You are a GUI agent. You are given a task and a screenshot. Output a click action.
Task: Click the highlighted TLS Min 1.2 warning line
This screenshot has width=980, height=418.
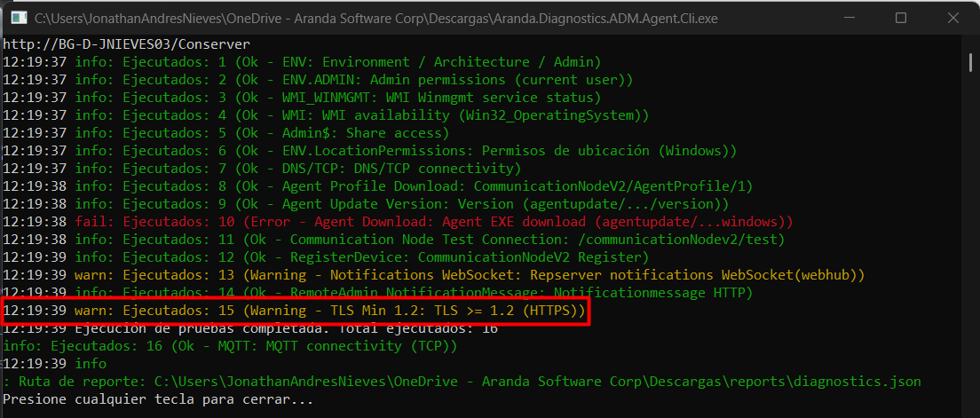(x=294, y=311)
